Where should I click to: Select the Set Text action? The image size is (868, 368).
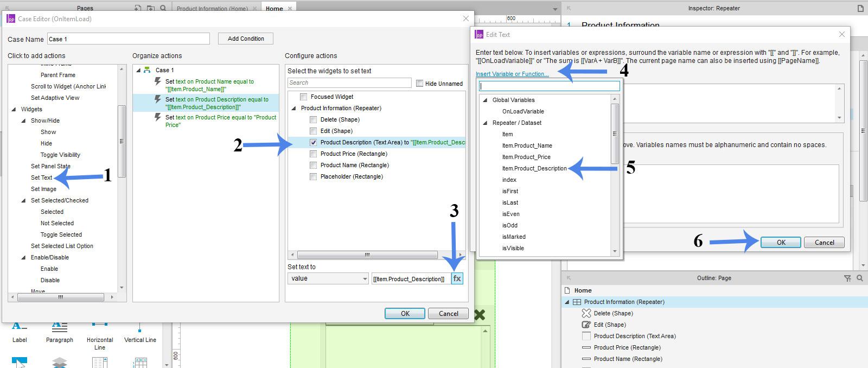(42, 177)
